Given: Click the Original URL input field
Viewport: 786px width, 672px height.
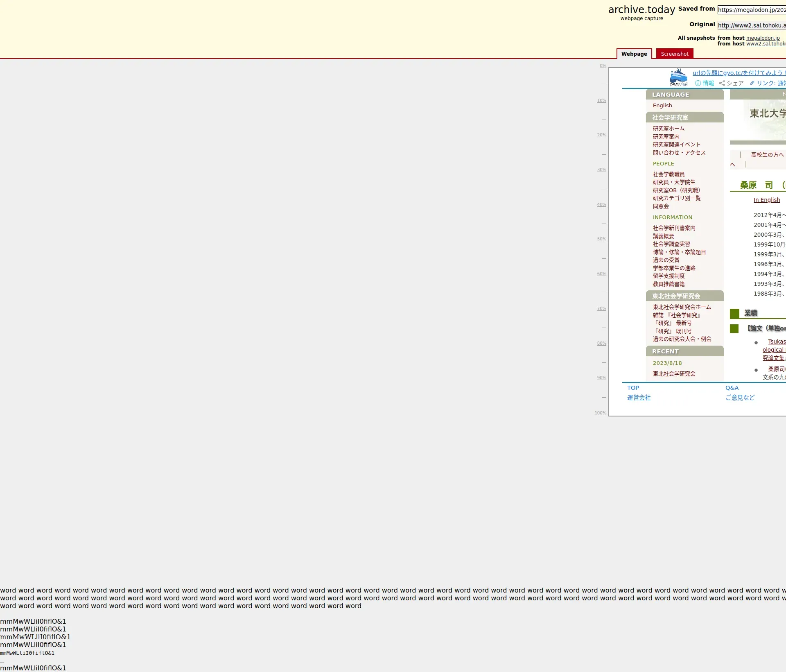Looking at the screenshot, I should tap(752, 25).
